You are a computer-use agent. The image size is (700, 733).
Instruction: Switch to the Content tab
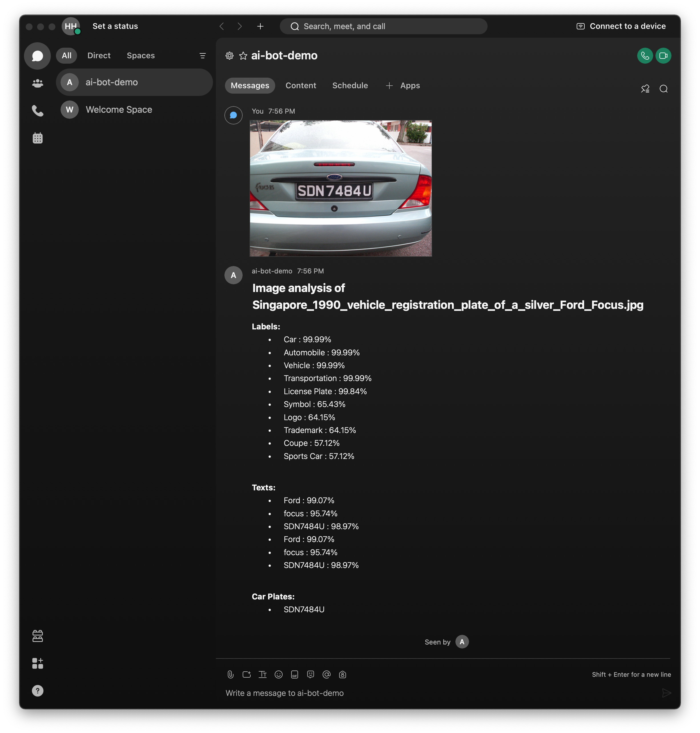(300, 85)
